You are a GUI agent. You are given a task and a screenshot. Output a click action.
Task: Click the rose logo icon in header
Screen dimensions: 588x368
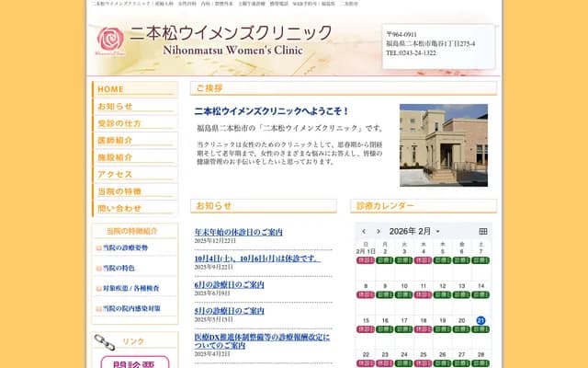click(109, 40)
